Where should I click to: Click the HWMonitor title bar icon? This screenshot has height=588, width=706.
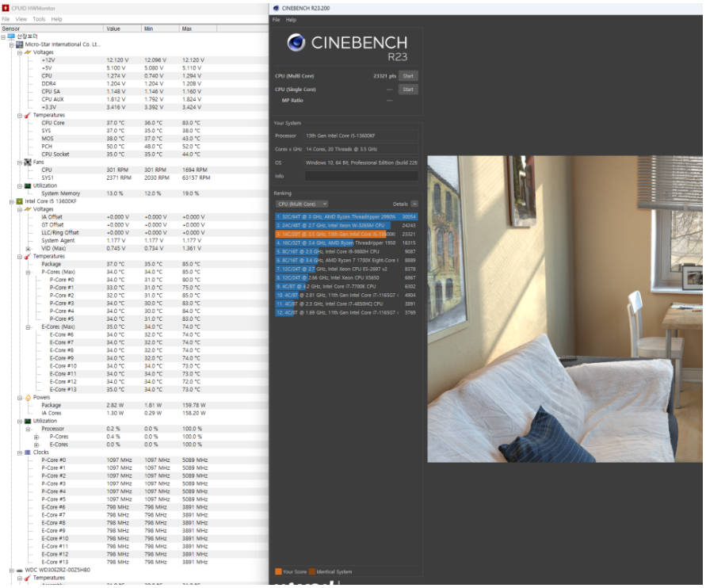(6, 8)
